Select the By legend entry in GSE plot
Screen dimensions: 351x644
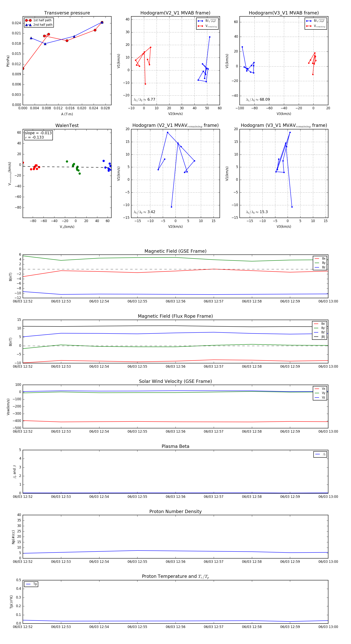[x=320, y=263]
